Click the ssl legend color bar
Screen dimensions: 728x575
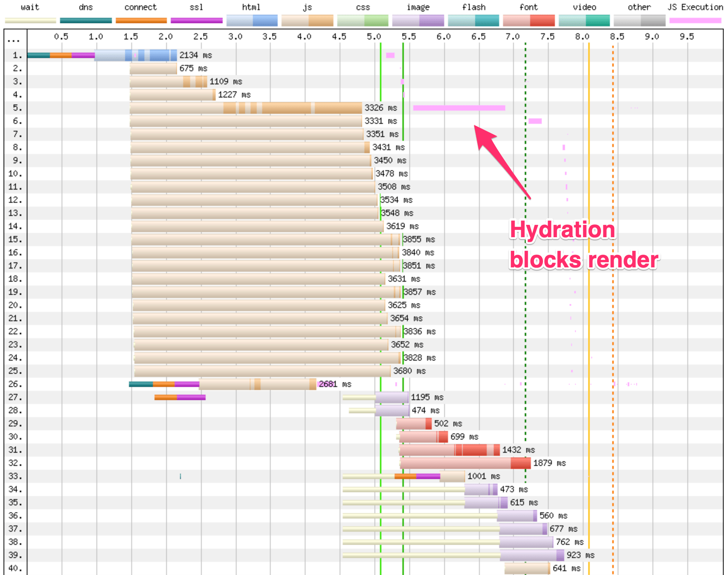[196, 21]
